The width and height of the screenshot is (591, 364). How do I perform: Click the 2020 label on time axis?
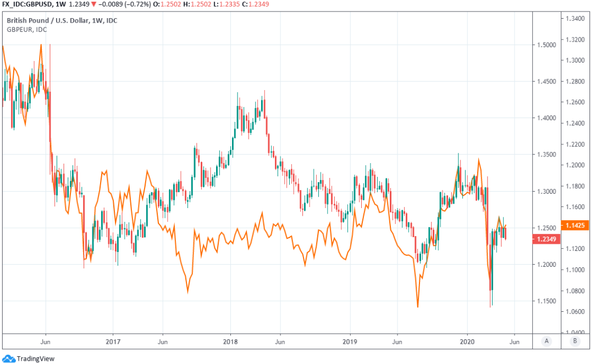click(467, 341)
